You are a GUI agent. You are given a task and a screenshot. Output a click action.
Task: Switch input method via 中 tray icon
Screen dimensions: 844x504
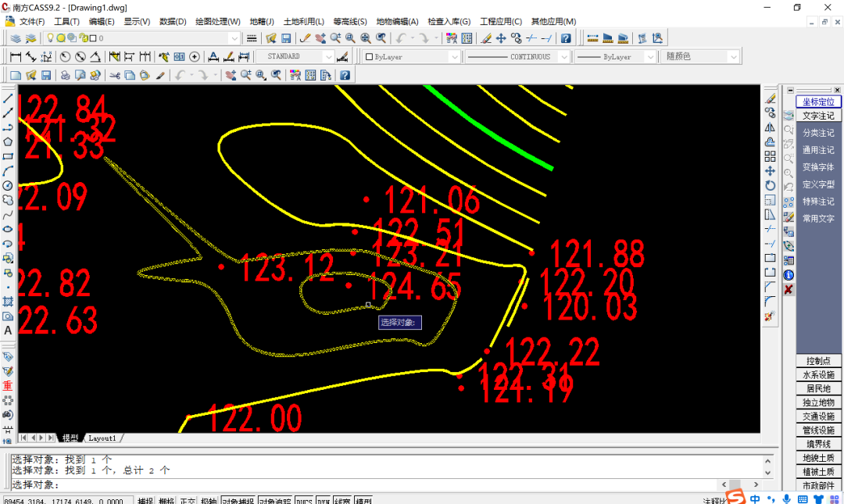[x=755, y=499]
